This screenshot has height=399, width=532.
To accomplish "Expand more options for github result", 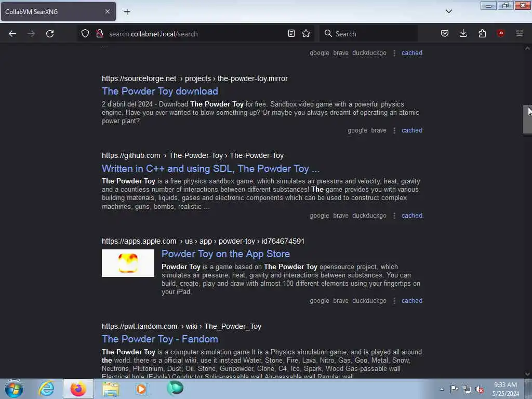I will click(x=394, y=216).
